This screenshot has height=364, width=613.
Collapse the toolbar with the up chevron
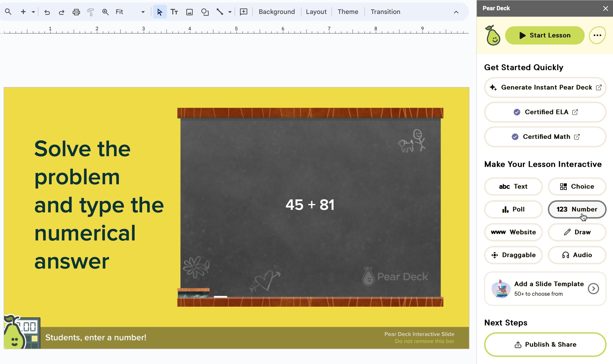[x=456, y=12]
